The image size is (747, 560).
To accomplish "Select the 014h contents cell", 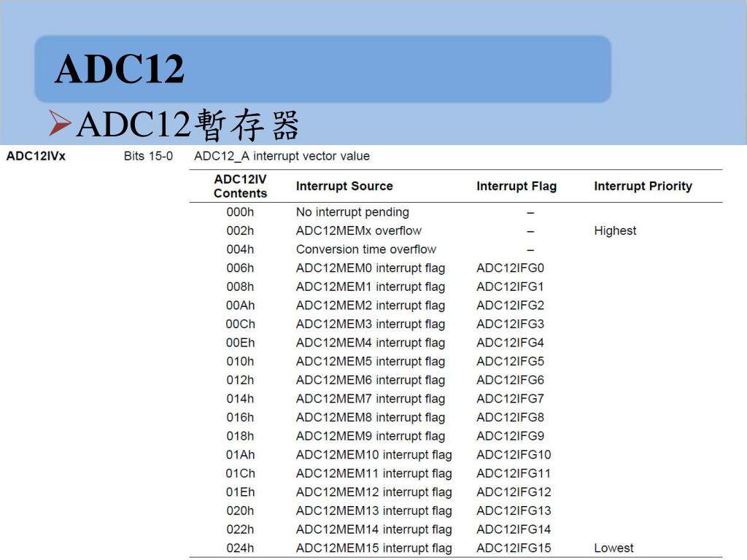I will (240, 399).
